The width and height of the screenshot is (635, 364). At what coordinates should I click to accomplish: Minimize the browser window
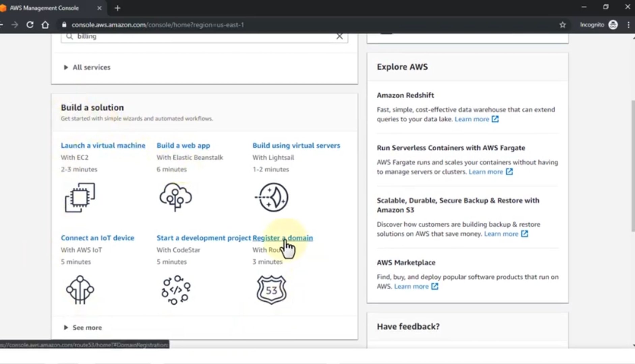584,7
